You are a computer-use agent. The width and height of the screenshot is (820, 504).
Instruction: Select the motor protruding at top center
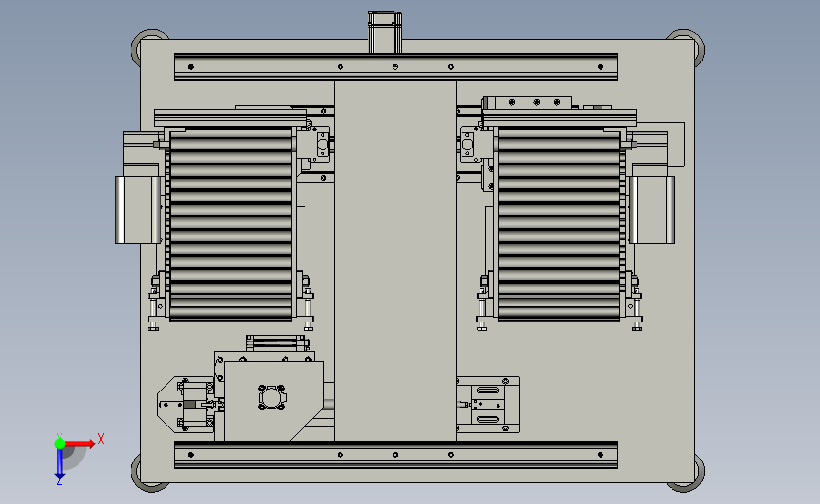pos(385,32)
